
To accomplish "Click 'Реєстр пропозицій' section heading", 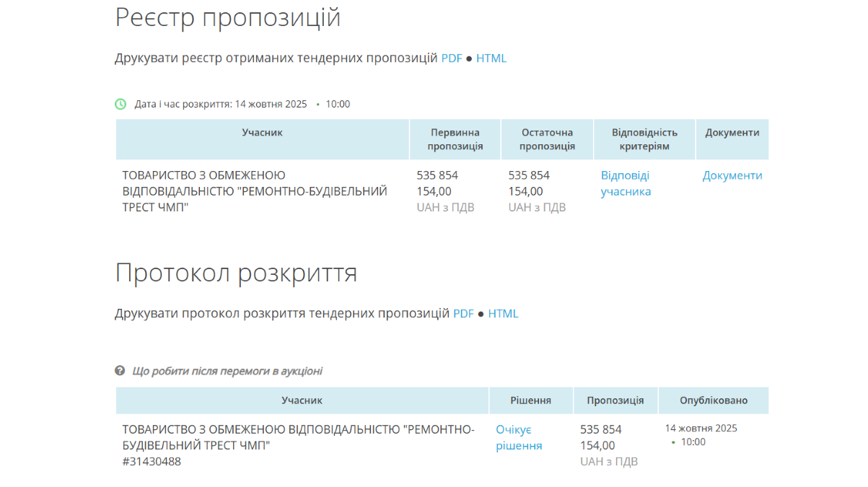I will 228,18.
